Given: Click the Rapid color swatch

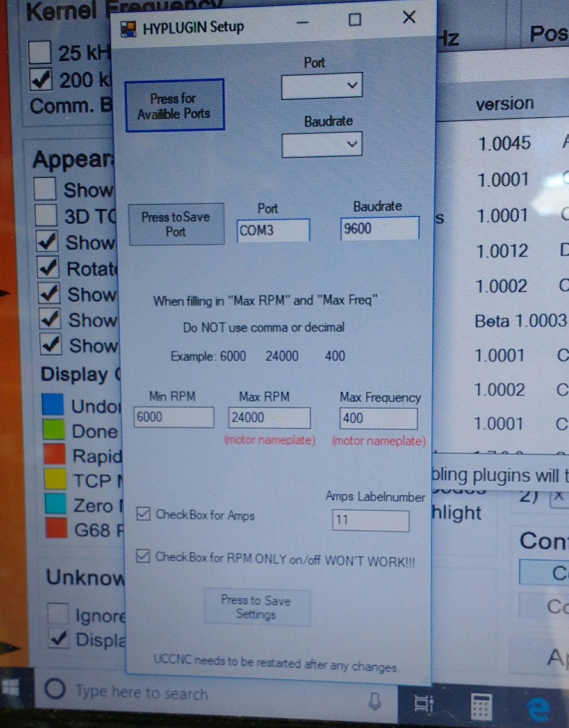Looking at the screenshot, I should [55, 454].
